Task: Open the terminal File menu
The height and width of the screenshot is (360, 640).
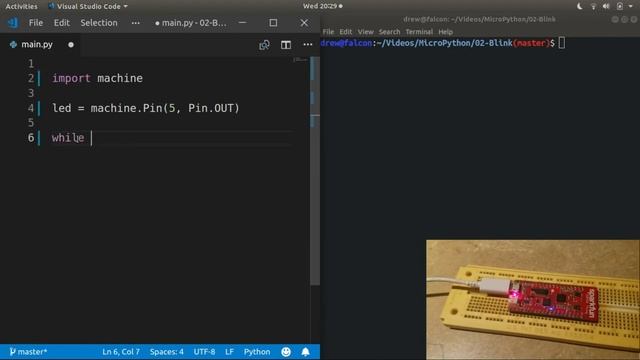Action: coord(328,32)
